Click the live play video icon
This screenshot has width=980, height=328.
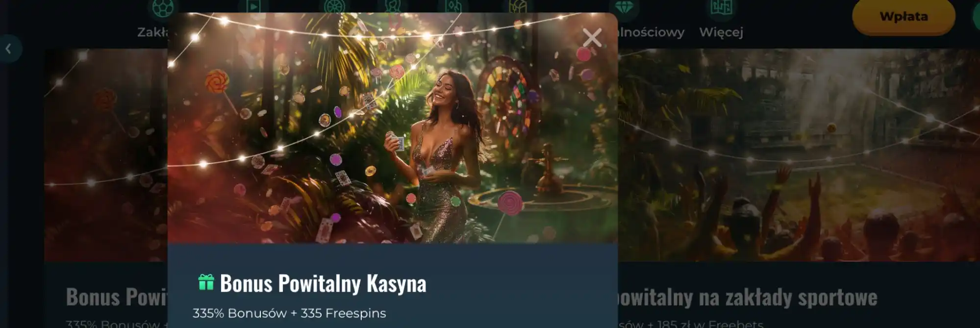tap(253, 6)
